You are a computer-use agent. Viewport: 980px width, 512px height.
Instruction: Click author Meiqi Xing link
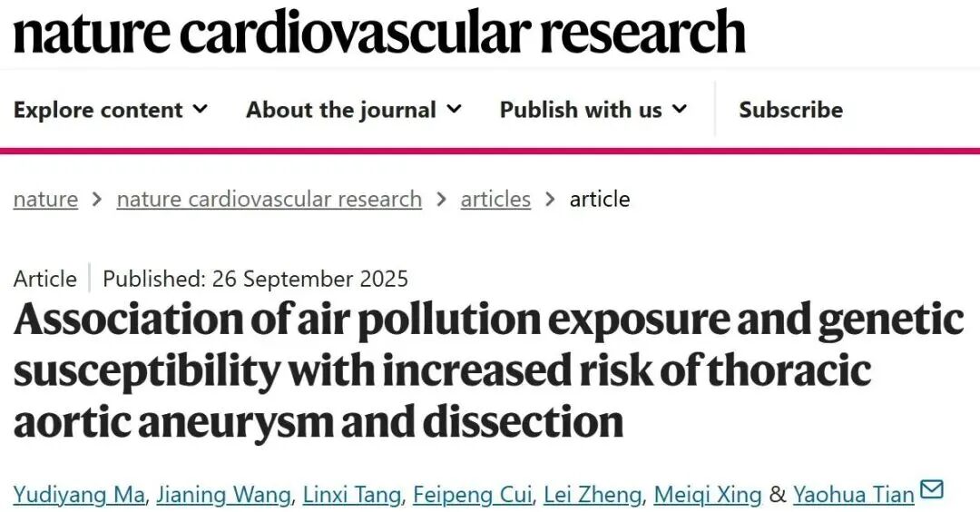tap(708, 495)
